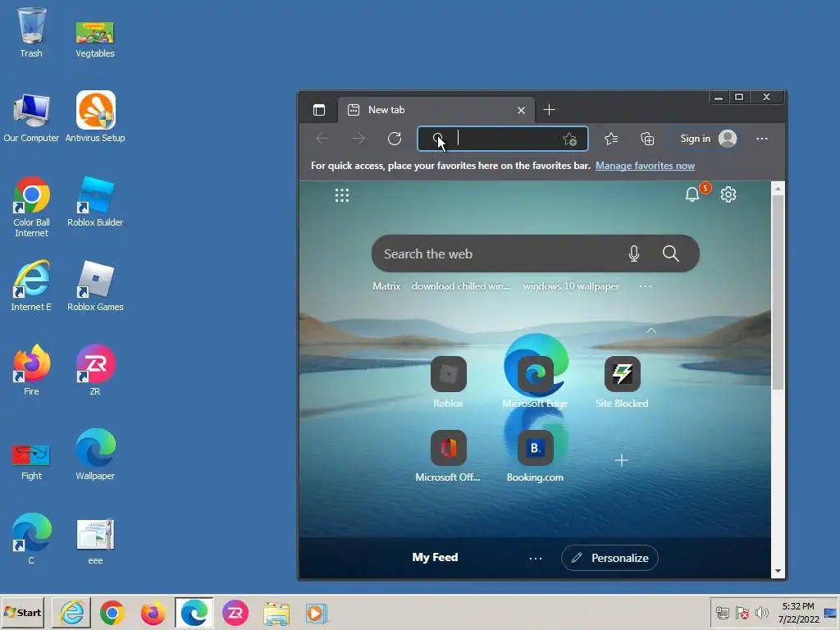Open page settings gear icon
Screen dimensions: 840x630
728,194
